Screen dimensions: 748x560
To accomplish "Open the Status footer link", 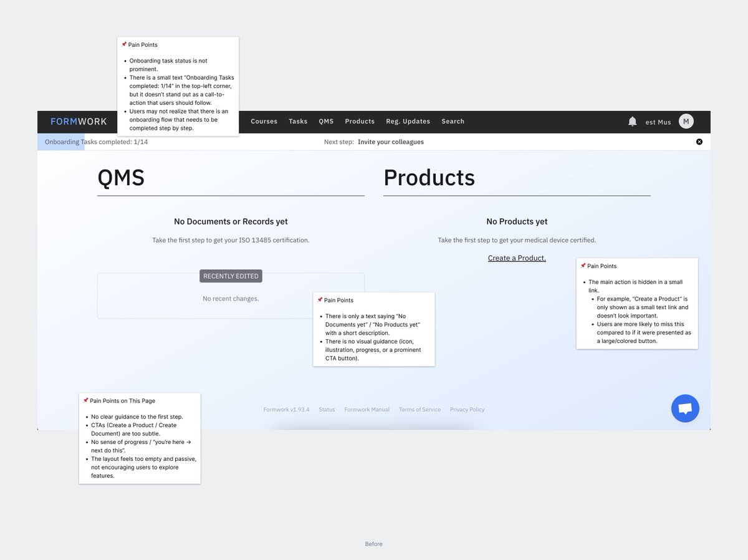I will 327,410.
